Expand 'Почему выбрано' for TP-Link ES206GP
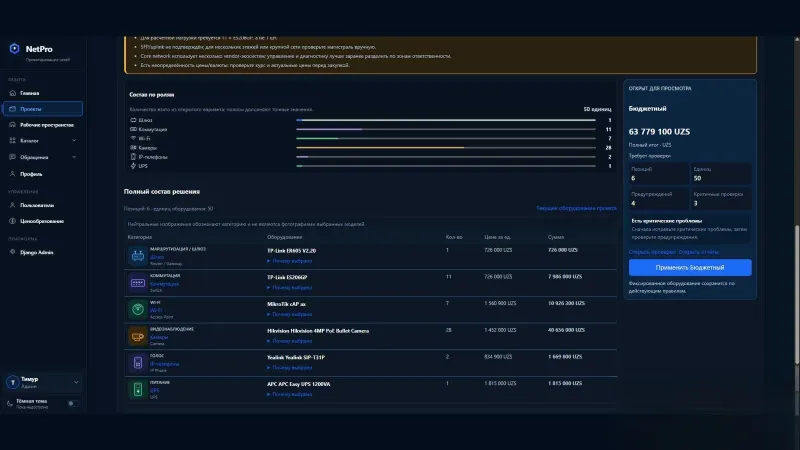Screen dimensions: 800x450 tap(289, 287)
